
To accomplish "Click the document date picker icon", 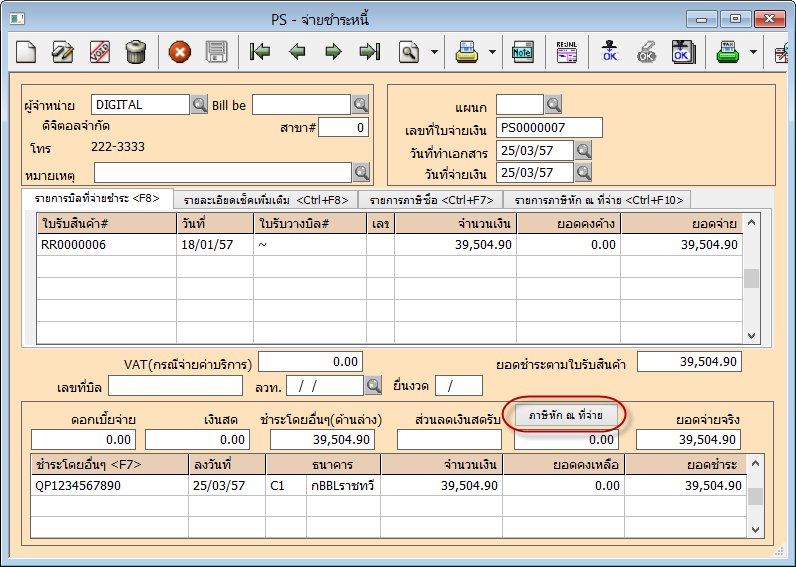I will coord(583,150).
